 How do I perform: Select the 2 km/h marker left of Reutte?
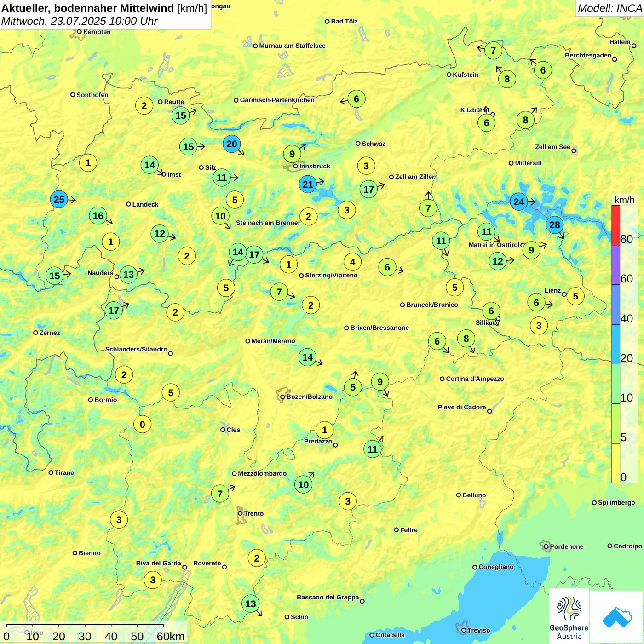(x=144, y=106)
